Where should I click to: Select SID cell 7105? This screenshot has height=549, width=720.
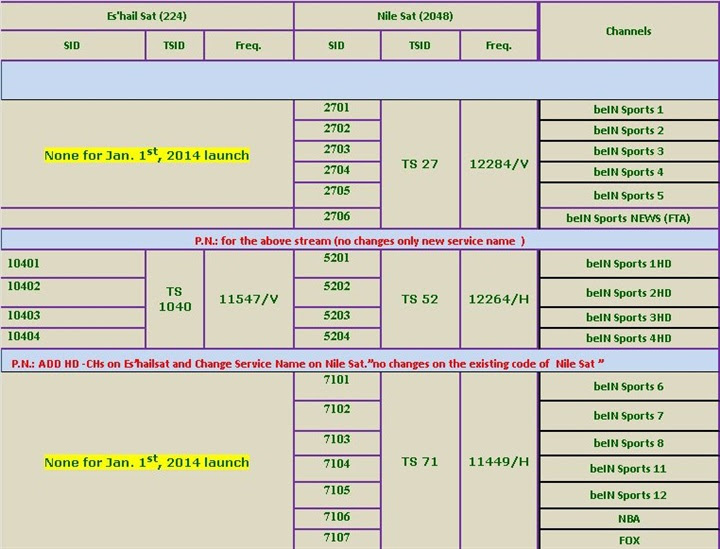(x=337, y=495)
